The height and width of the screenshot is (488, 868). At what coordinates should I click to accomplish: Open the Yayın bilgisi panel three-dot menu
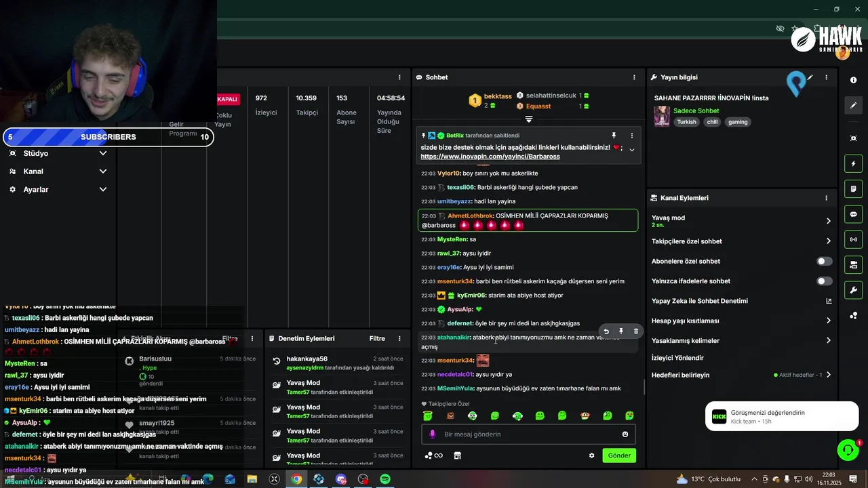coord(826,77)
